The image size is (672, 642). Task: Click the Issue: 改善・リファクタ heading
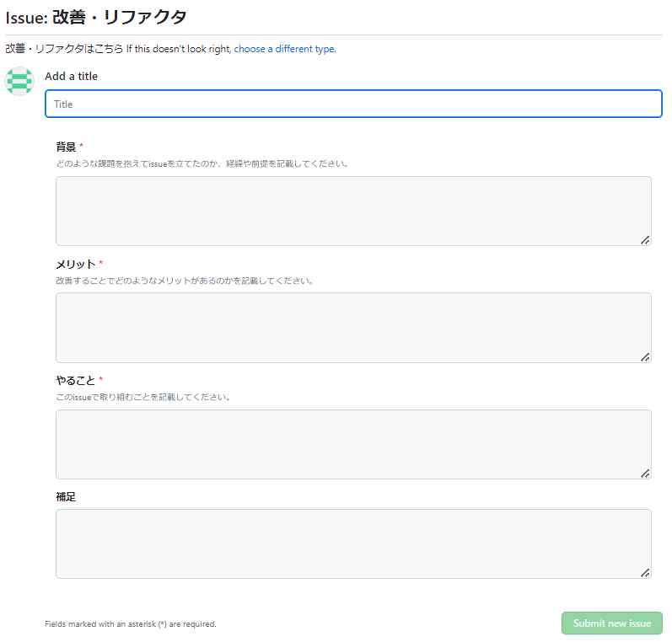pos(96,17)
